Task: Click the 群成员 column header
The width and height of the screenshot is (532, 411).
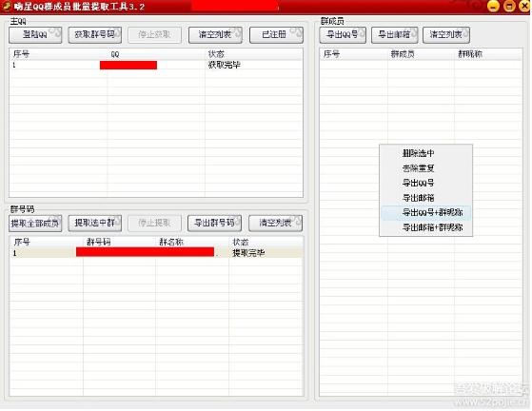Action: [x=421, y=54]
